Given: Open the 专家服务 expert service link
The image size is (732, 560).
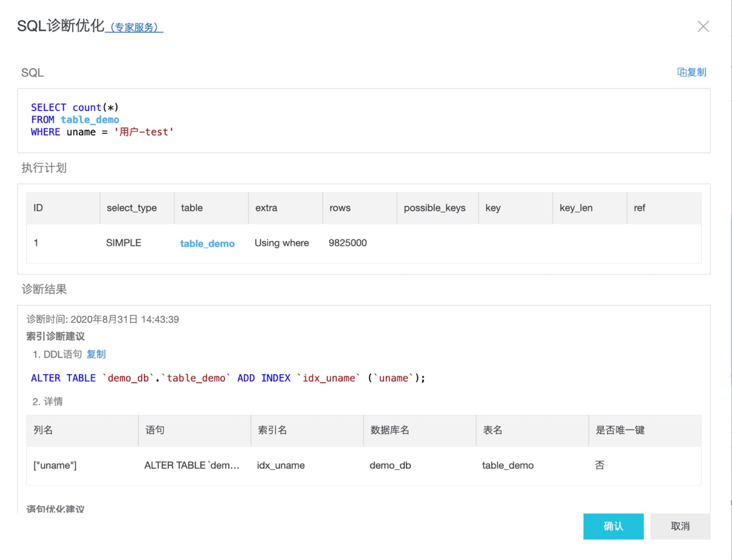Looking at the screenshot, I should point(134,27).
